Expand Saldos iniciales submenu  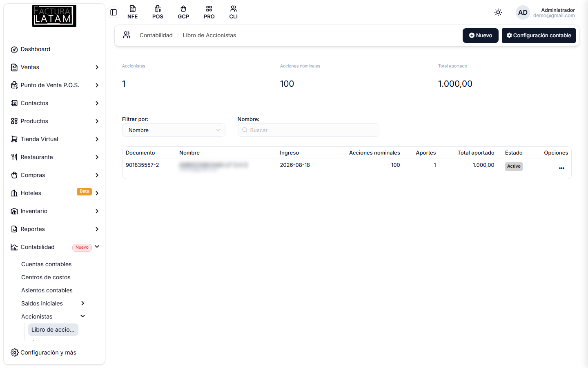click(x=53, y=303)
